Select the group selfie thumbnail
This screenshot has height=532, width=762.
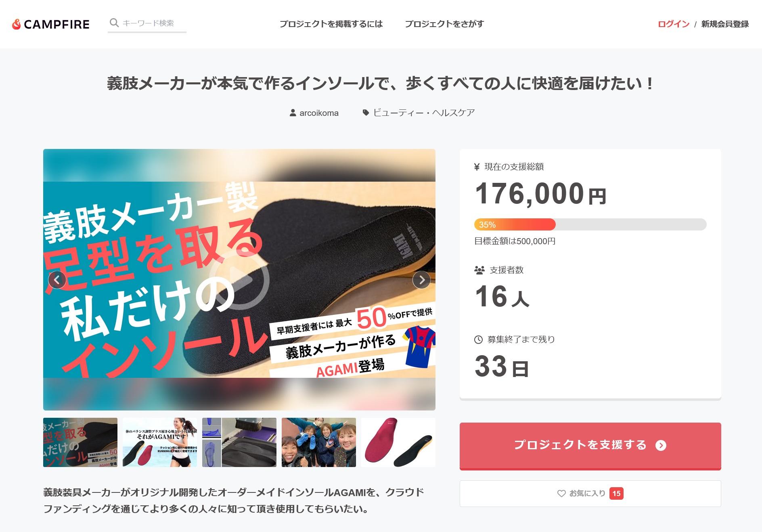pyautogui.click(x=319, y=442)
